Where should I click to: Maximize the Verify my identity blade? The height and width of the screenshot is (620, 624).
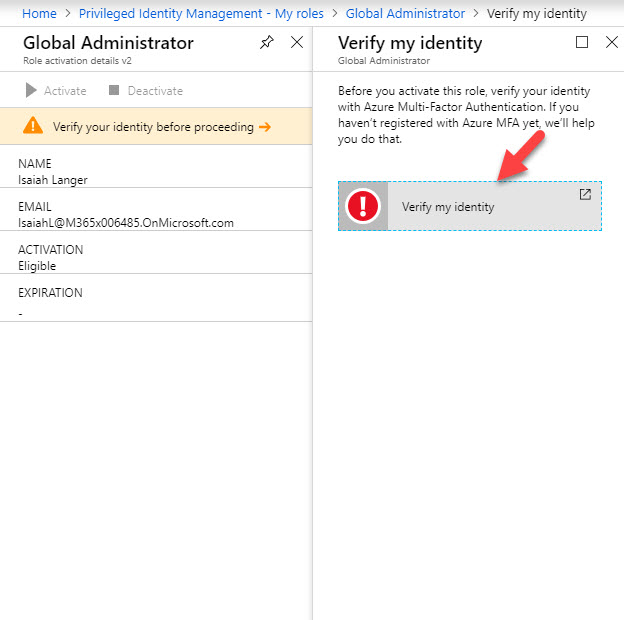coord(582,42)
